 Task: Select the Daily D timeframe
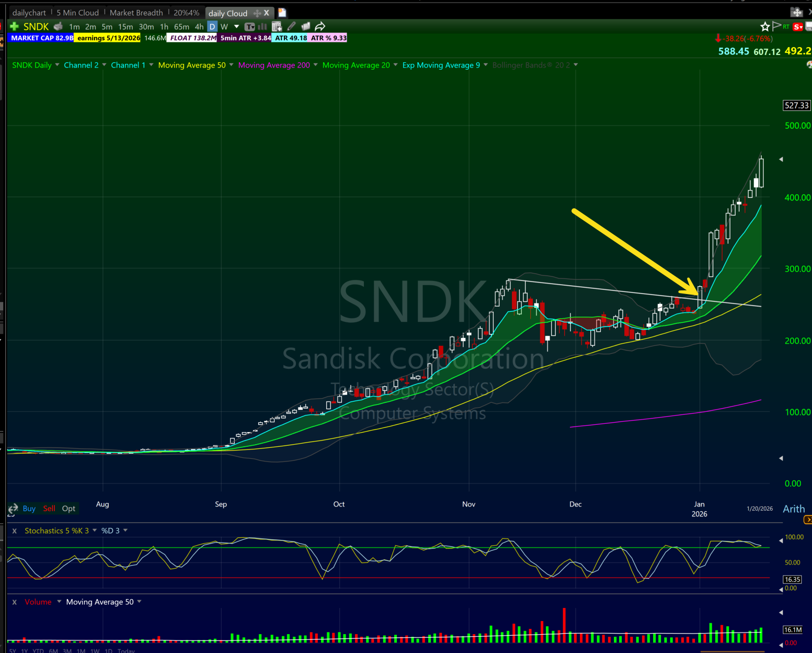pyautogui.click(x=212, y=27)
